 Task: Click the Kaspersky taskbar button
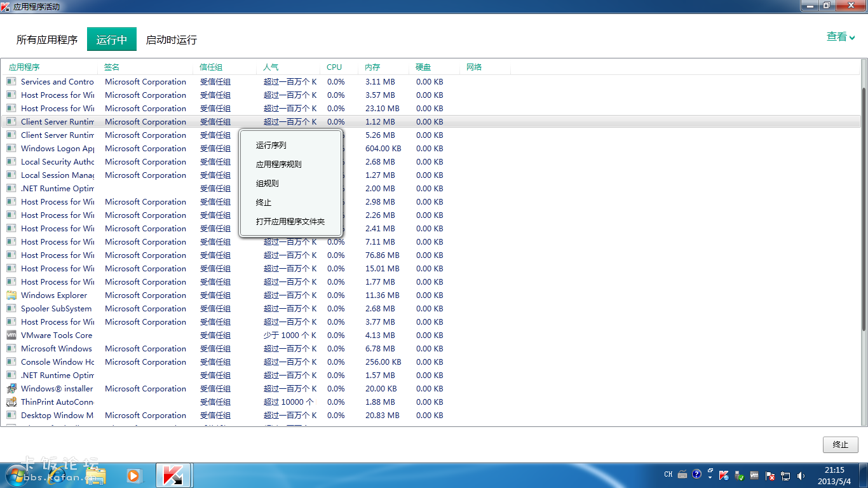[173, 475]
